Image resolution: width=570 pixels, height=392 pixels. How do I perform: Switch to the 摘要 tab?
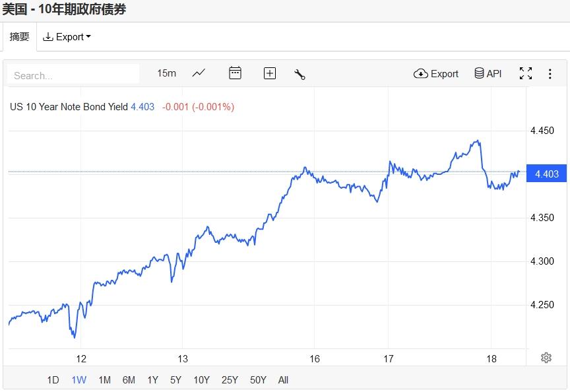click(x=19, y=37)
